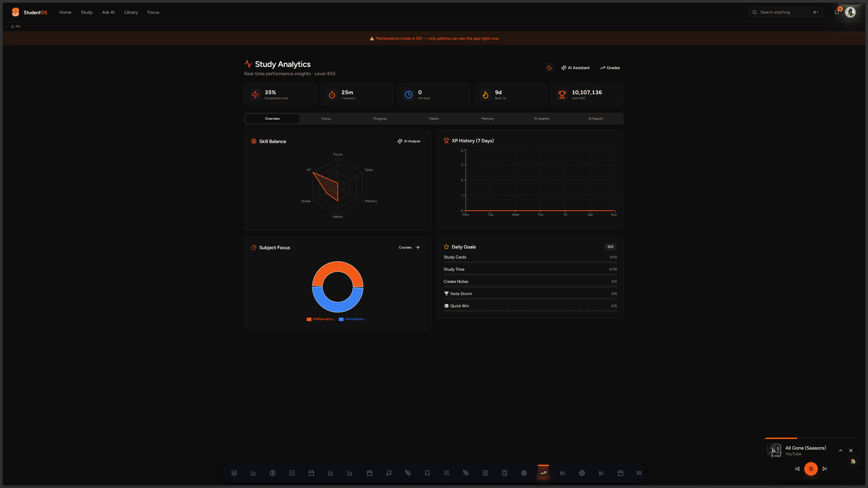Viewport: 868px width, 488px height.
Task: Click the highlighted analytics trend icon in dock
Action: pyautogui.click(x=543, y=473)
